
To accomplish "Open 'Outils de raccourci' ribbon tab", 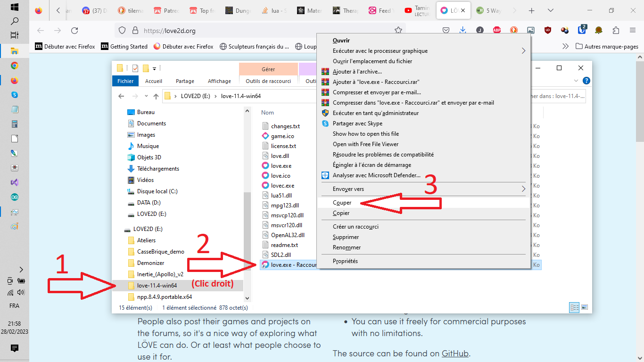I will [x=268, y=81].
